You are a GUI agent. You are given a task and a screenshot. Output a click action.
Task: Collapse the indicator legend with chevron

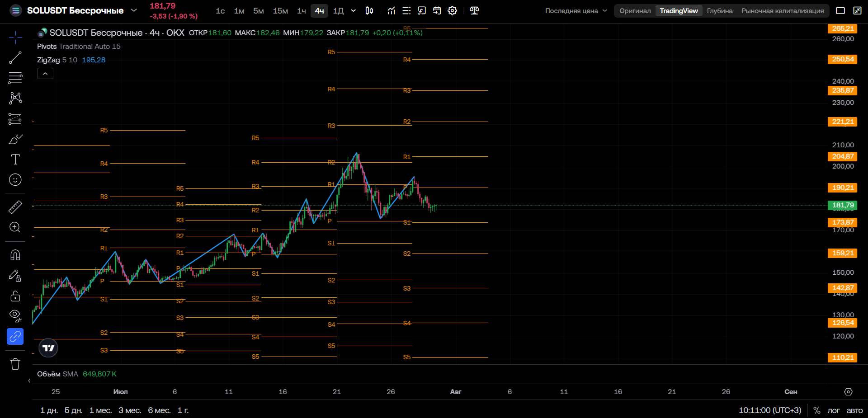point(45,74)
